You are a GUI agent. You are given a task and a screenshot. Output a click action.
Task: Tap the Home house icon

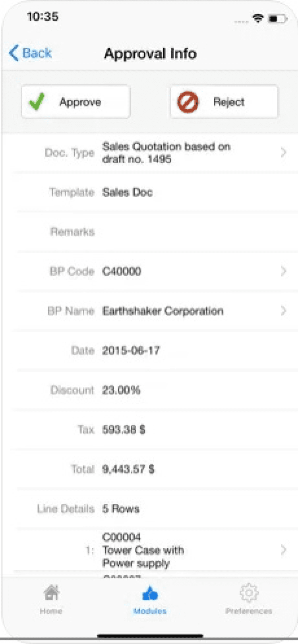point(51,593)
